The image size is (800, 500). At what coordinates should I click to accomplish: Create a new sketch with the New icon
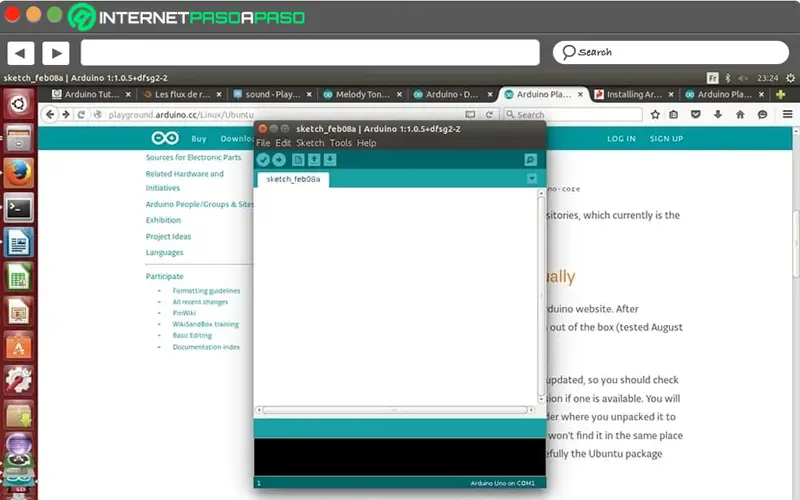[298, 160]
